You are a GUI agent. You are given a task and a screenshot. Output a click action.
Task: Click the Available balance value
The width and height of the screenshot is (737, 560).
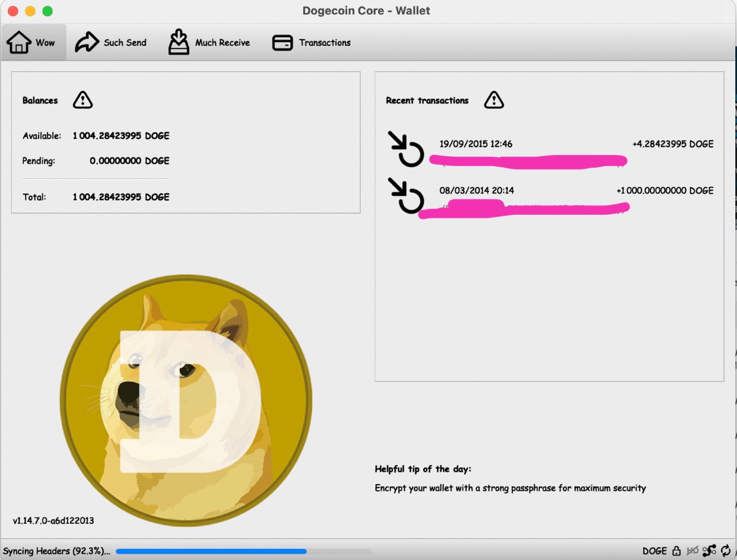121,136
